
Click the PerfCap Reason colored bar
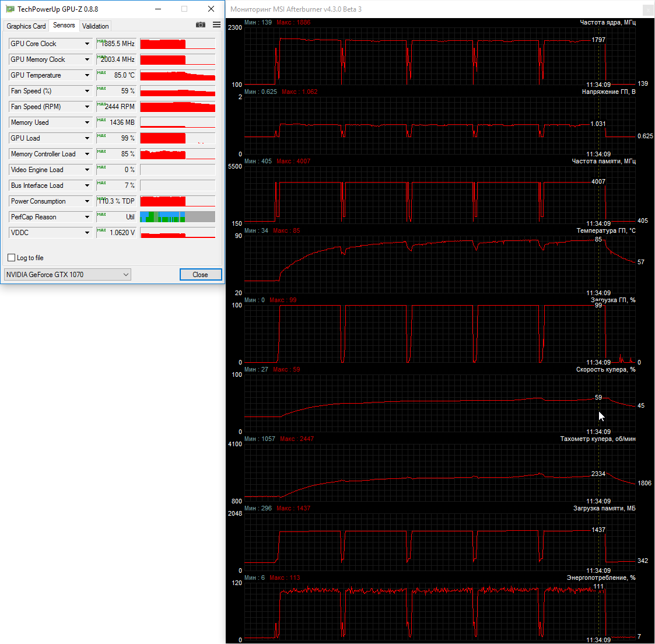pyautogui.click(x=177, y=217)
